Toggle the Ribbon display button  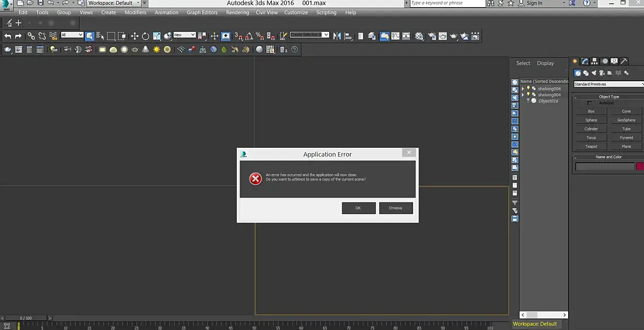384,36
